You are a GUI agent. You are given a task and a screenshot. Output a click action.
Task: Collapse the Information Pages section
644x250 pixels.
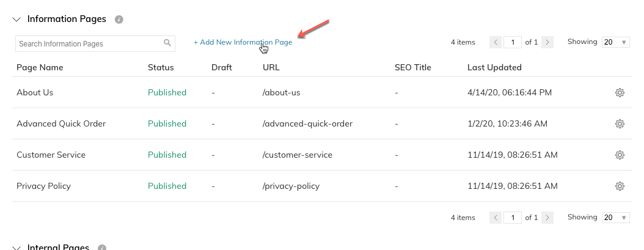16,20
